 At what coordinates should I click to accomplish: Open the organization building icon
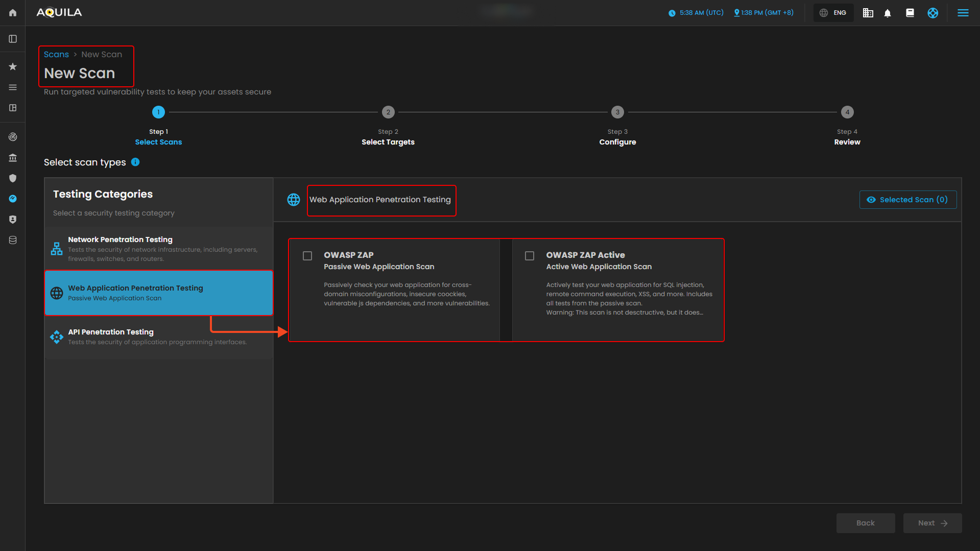pyautogui.click(x=868, y=13)
